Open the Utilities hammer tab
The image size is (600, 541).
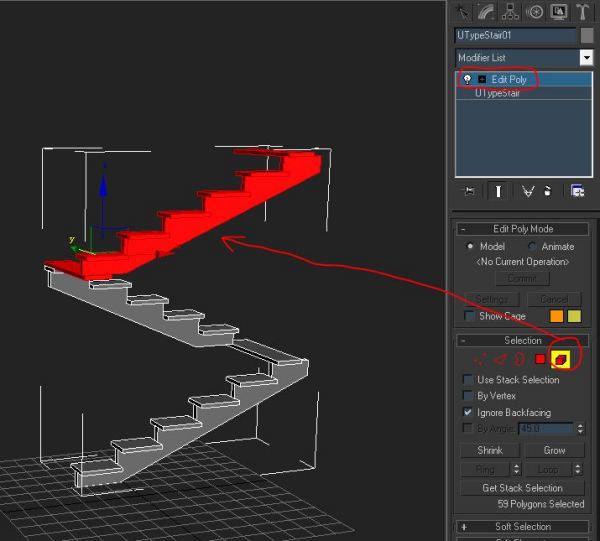click(x=582, y=12)
